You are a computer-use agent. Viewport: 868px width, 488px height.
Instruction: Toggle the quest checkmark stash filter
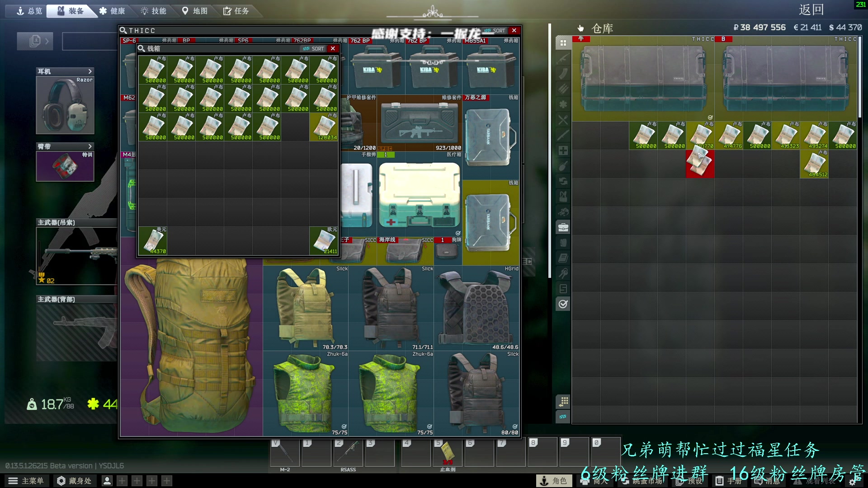click(563, 304)
